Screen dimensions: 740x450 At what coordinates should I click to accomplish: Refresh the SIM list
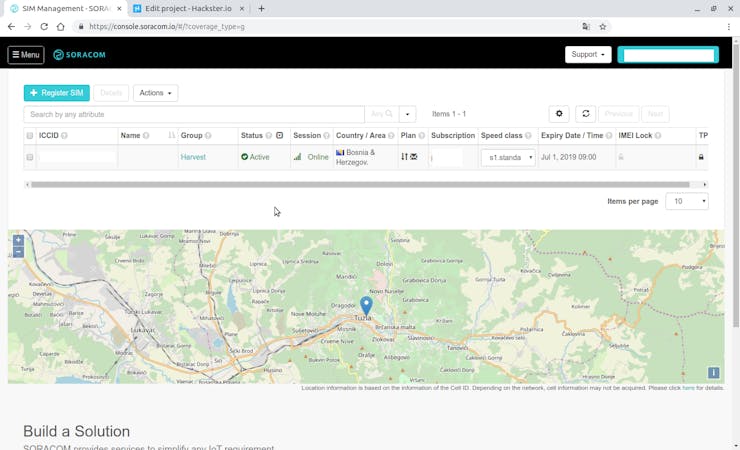(x=585, y=114)
